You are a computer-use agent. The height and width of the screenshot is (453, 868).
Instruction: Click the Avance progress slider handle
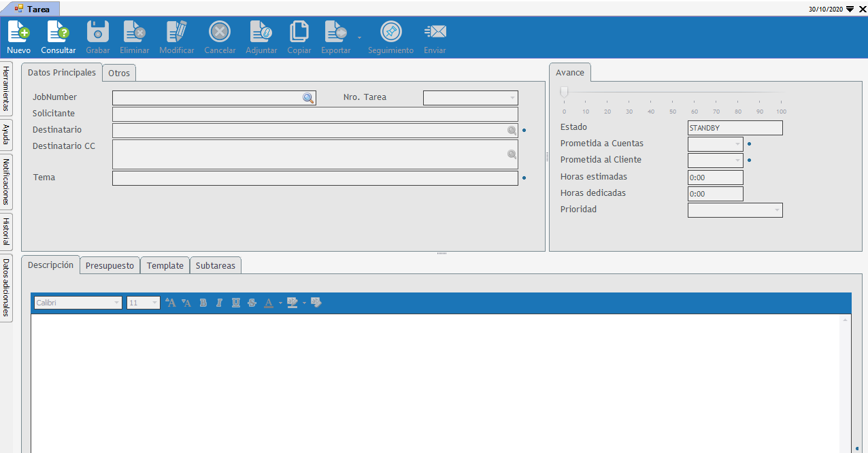(564, 93)
